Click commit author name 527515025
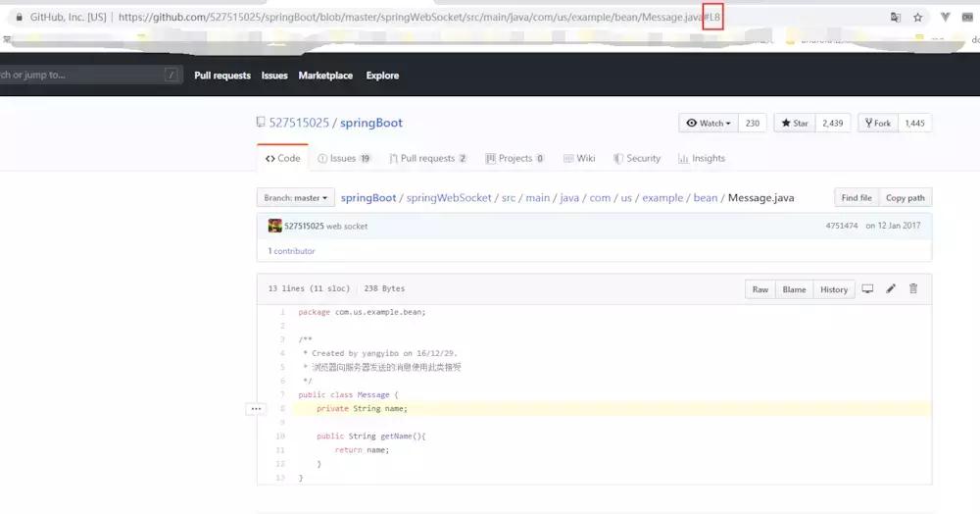This screenshot has width=980, height=514. coord(304,227)
